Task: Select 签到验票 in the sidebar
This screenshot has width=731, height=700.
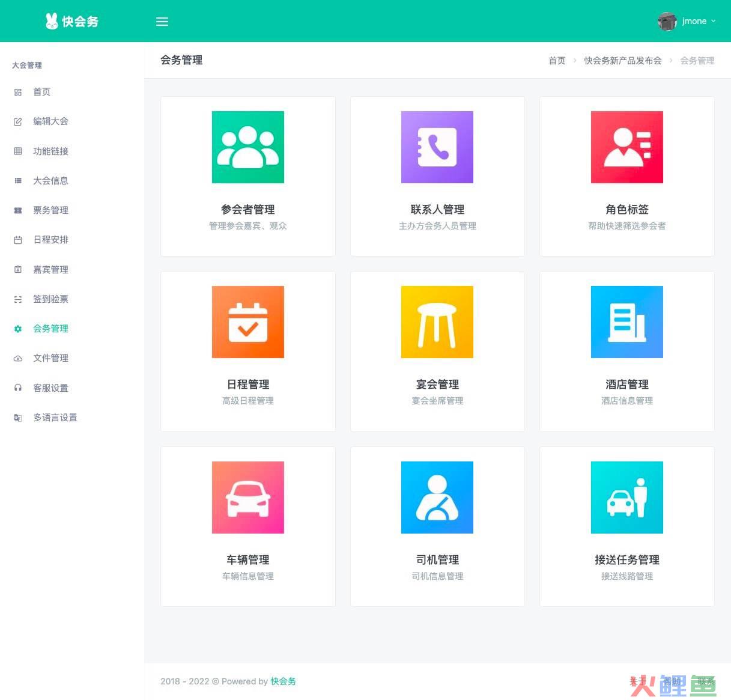Action: (50, 299)
